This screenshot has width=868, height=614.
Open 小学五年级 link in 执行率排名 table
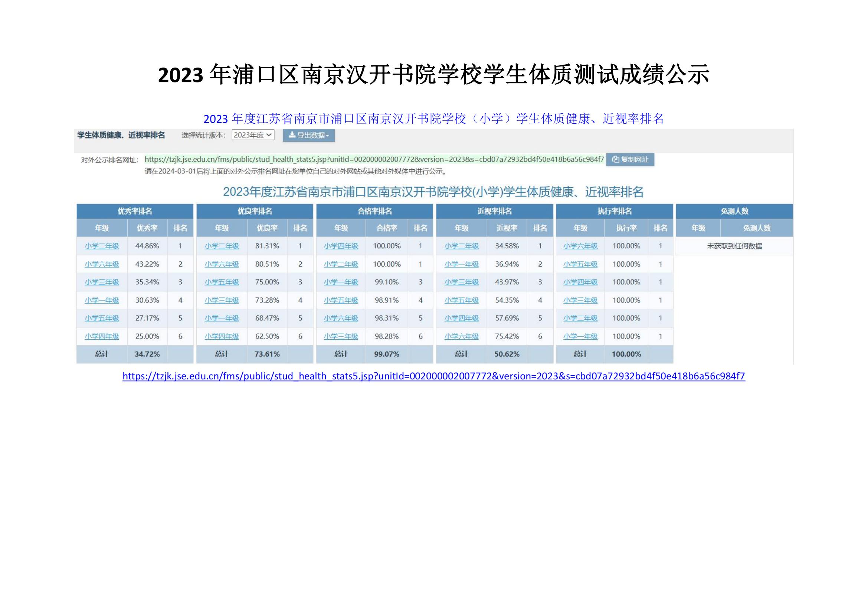(x=580, y=264)
